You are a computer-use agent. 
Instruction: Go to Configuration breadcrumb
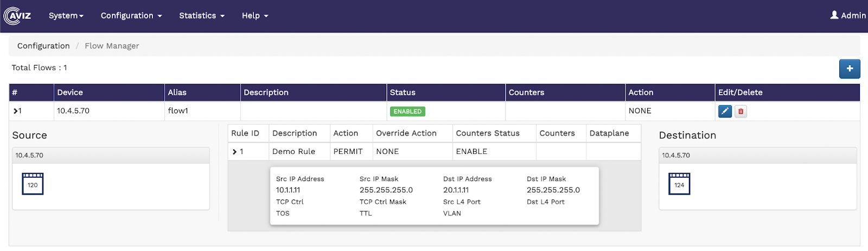pos(43,46)
